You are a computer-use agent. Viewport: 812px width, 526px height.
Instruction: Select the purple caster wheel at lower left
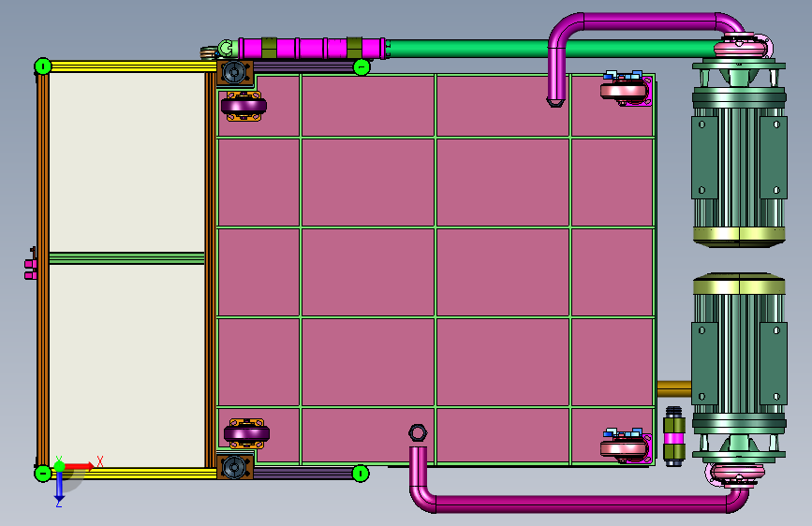click(246, 433)
